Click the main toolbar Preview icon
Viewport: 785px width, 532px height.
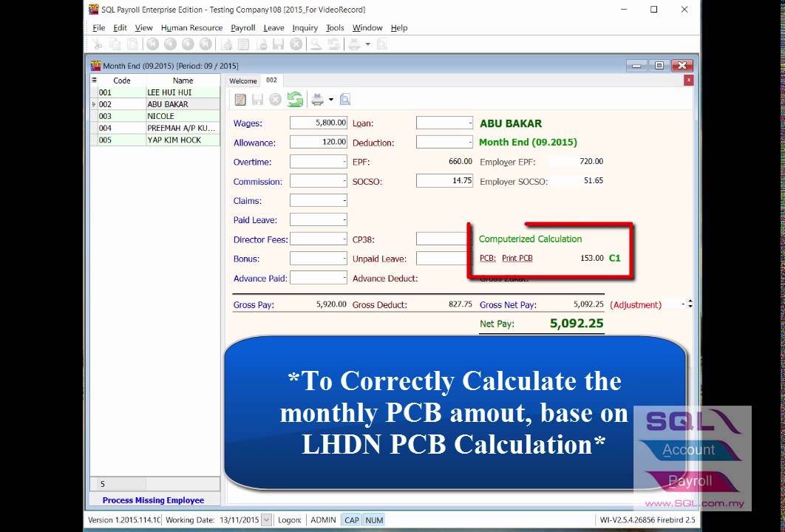[381, 44]
